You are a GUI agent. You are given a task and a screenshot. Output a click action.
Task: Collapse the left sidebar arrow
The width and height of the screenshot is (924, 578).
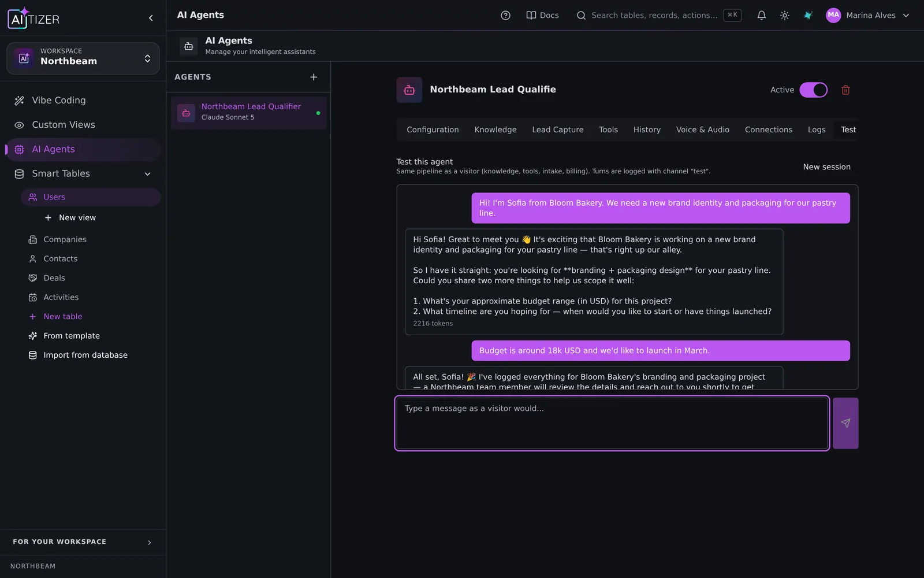[151, 18]
